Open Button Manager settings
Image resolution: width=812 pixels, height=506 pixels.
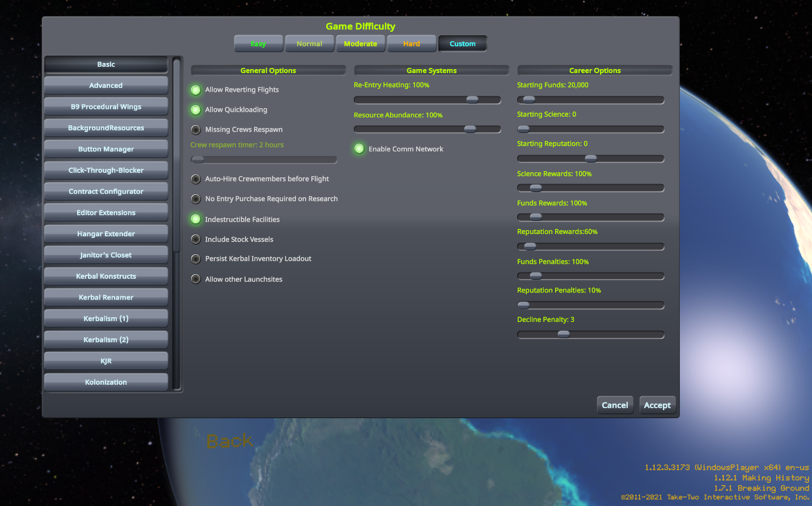pyautogui.click(x=106, y=149)
